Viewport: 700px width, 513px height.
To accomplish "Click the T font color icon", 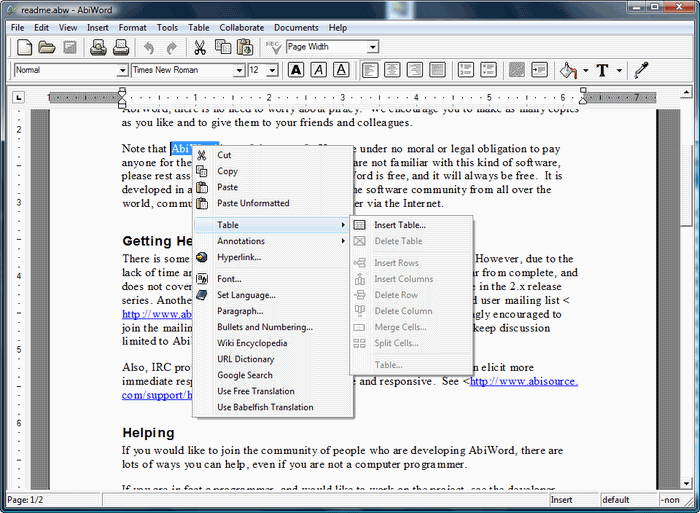I will coord(602,70).
